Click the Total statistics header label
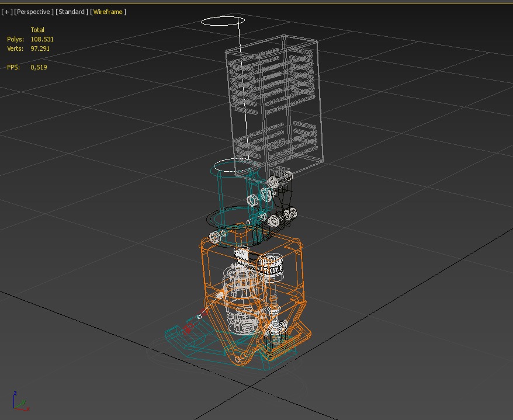Viewport: 513px width, 420px height. pyautogui.click(x=37, y=30)
